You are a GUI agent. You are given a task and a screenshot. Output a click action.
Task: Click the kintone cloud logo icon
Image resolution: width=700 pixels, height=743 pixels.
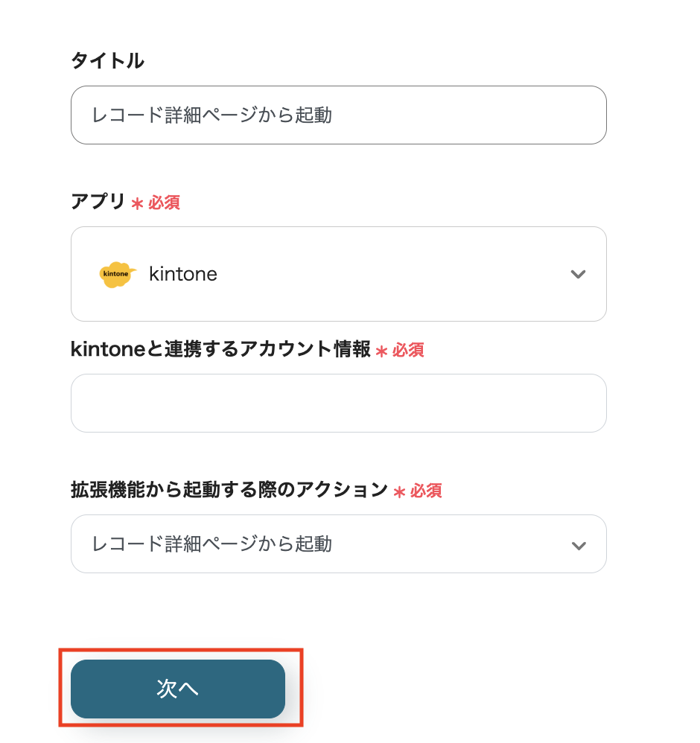[118, 274]
